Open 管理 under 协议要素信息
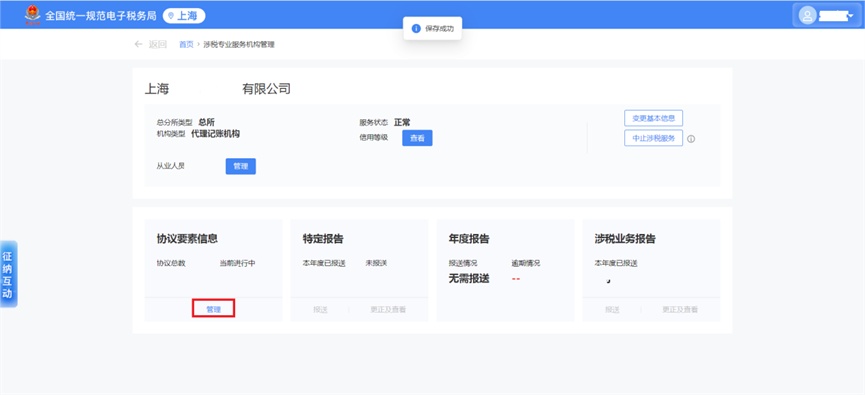Viewport: 865px width, 395px height. pos(213,309)
